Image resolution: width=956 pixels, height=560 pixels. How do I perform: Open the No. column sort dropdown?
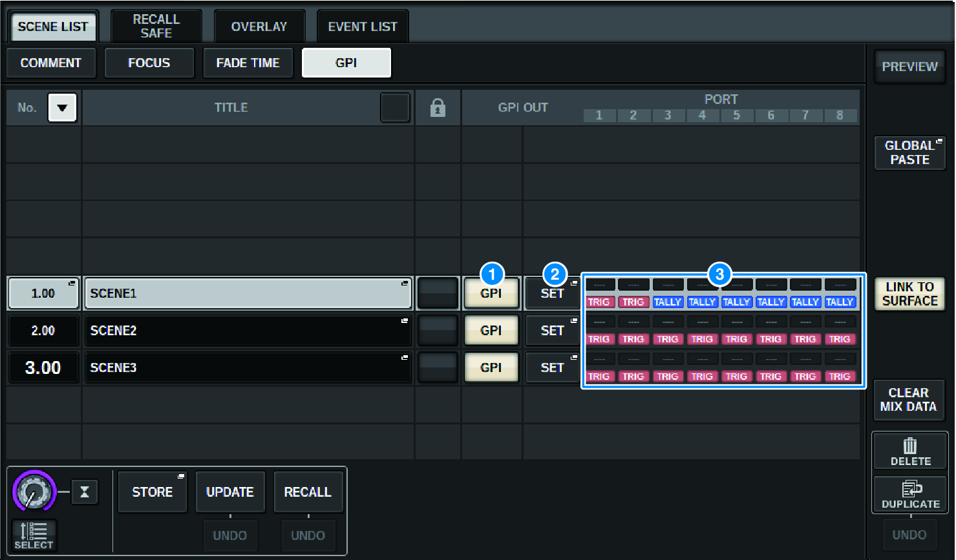[63, 108]
